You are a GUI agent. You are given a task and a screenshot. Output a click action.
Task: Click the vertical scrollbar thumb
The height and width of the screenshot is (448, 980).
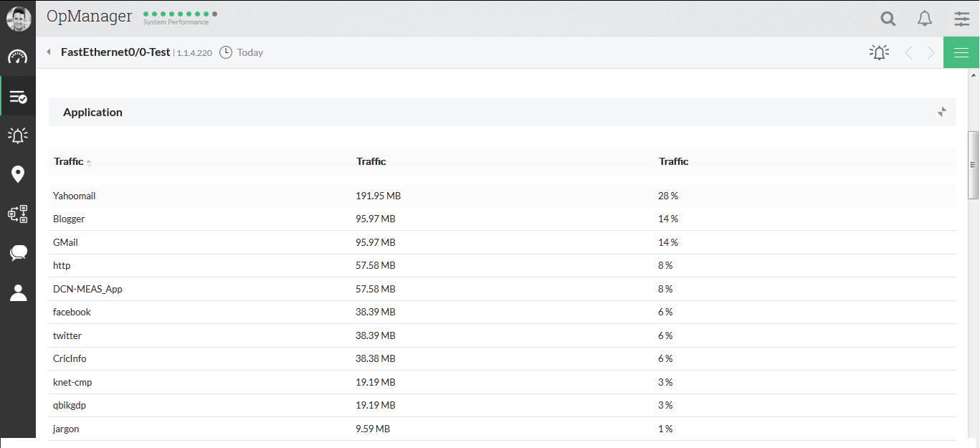pos(973,165)
